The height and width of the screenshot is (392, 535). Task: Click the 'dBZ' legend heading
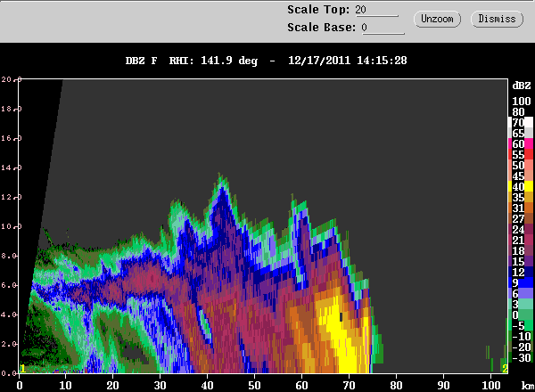(x=522, y=86)
